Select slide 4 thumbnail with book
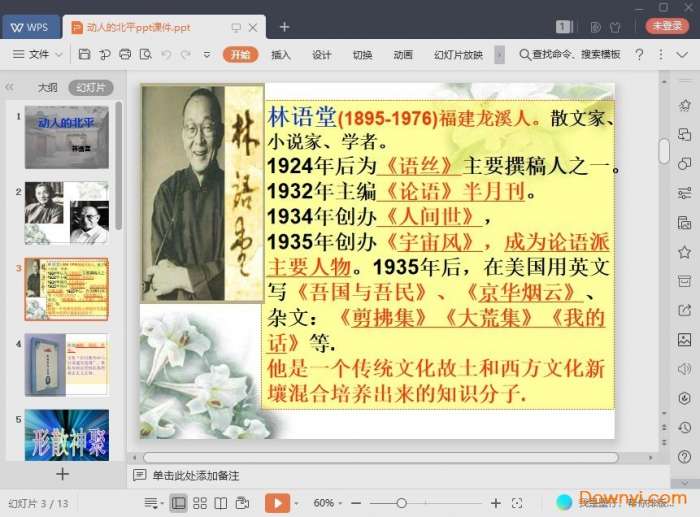 pos(67,365)
